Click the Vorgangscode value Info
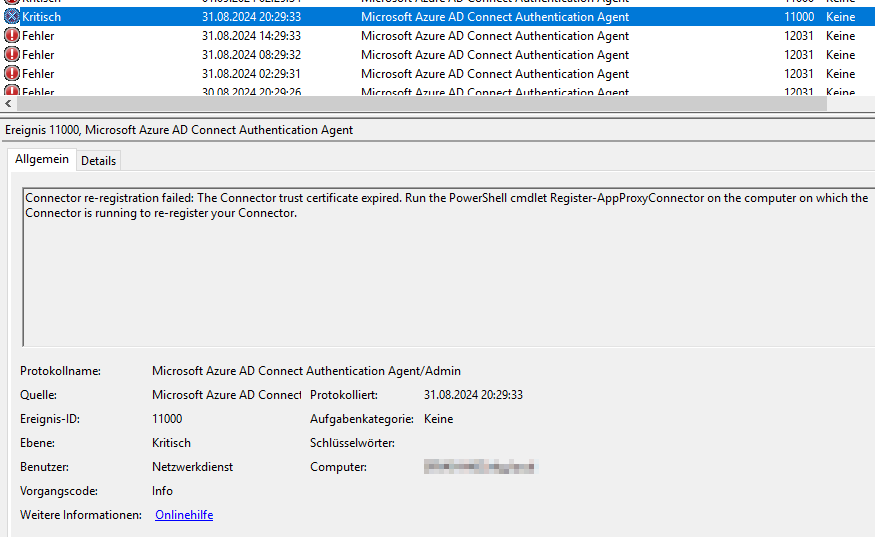This screenshot has width=875, height=537. pos(162,491)
